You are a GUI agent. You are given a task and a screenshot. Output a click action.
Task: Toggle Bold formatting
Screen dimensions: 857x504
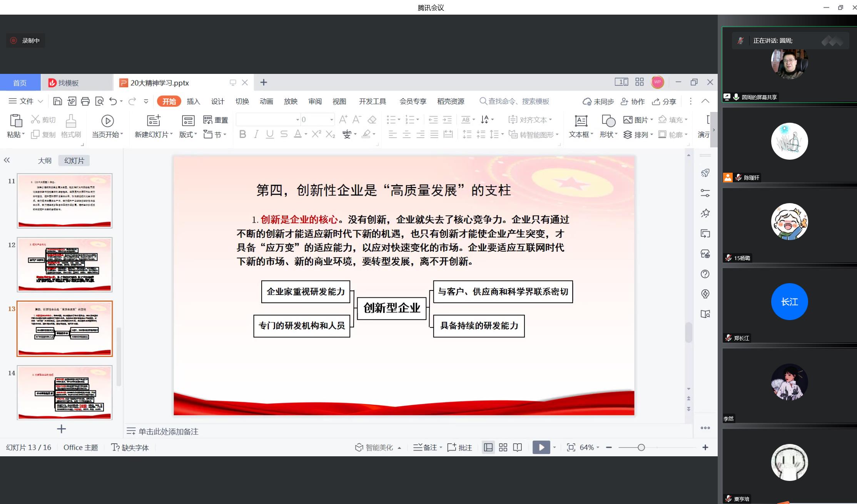coord(242,134)
